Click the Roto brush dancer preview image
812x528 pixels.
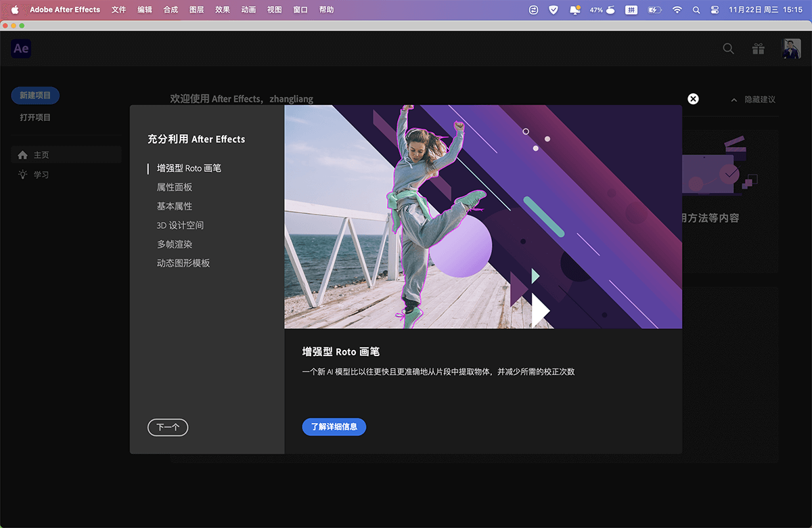click(483, 217)
